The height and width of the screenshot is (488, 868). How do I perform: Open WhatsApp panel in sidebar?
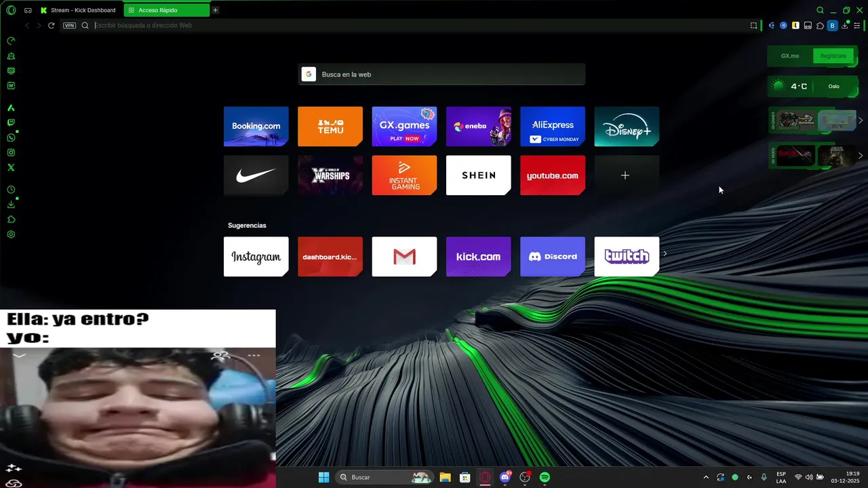coord(11,138)
